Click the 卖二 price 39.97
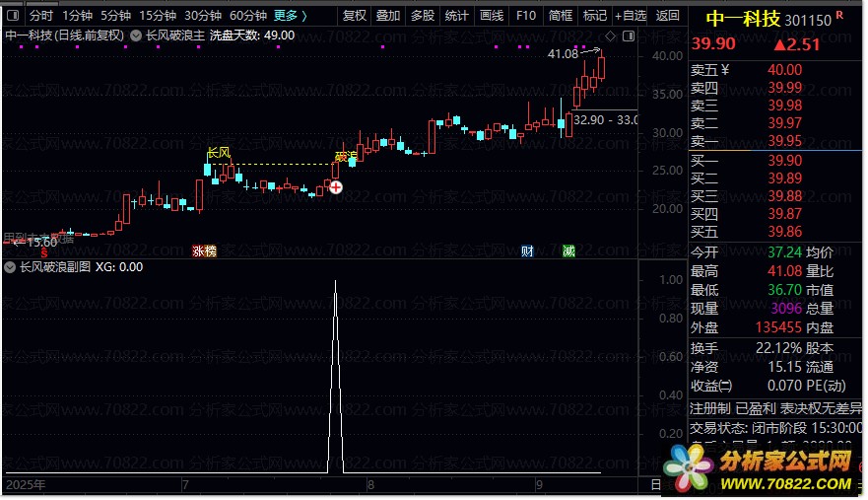868x500 pixels. pos(784,123)
